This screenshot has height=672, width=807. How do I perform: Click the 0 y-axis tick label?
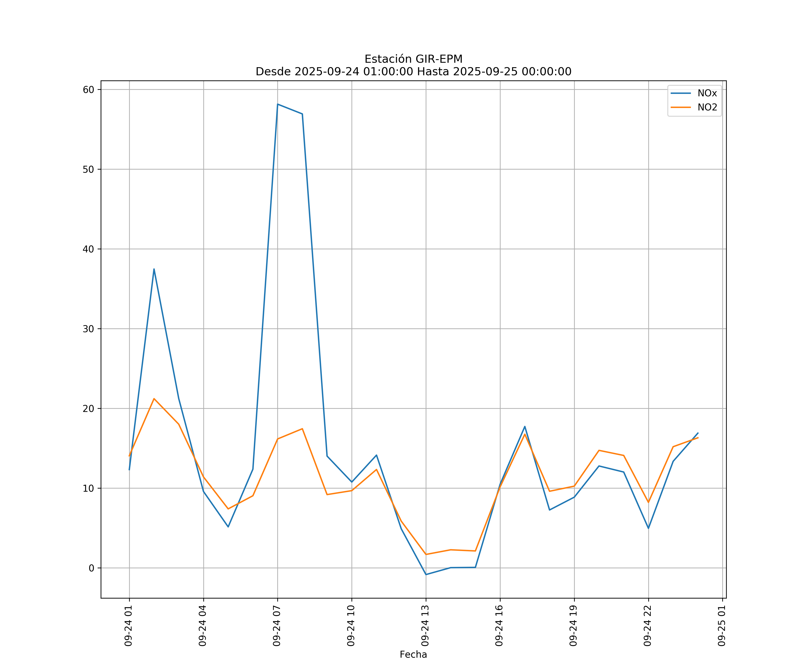click(91, 568)
